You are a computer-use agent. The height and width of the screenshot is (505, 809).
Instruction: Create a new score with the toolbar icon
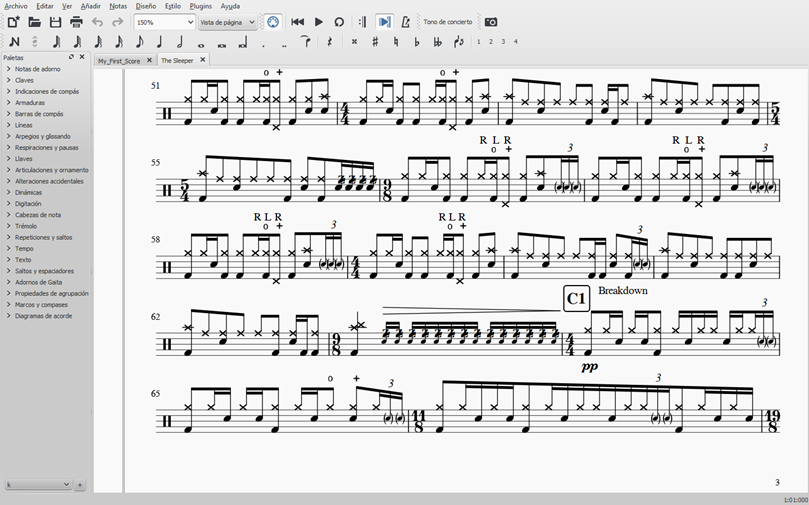(x=13, y=22)
